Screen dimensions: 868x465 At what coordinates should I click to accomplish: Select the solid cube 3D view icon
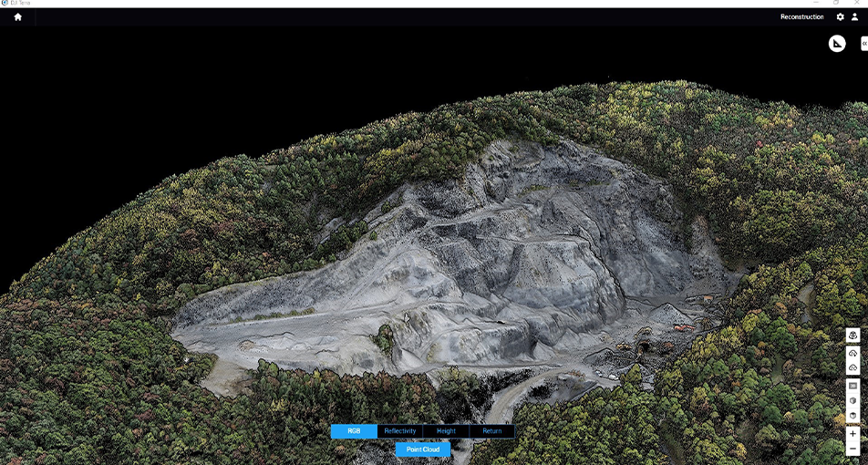852,401
